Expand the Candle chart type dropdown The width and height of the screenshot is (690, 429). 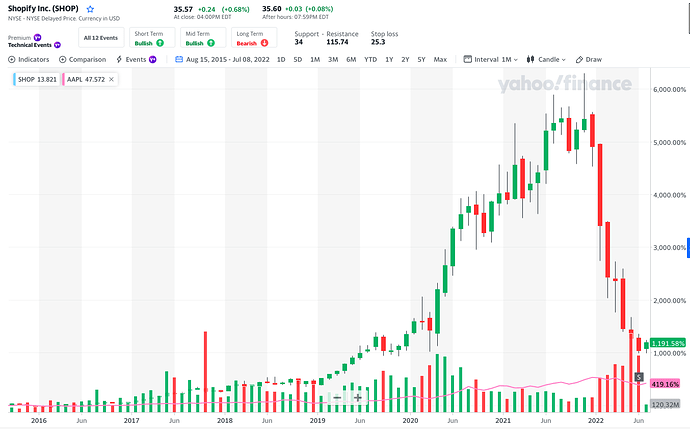click(x=546, y=59)
